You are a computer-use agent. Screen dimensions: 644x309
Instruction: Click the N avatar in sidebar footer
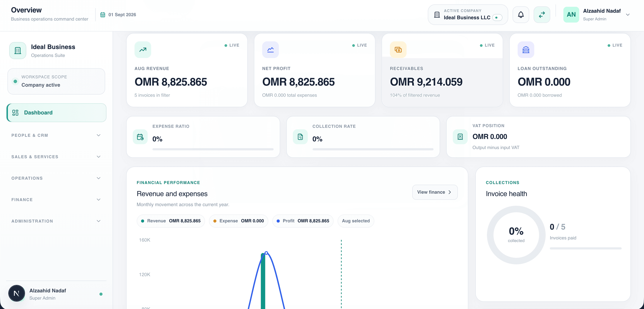16,293
